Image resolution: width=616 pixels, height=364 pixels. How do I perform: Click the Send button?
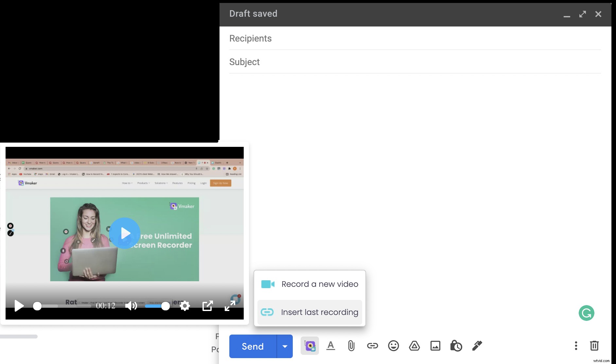pos(252,346)
